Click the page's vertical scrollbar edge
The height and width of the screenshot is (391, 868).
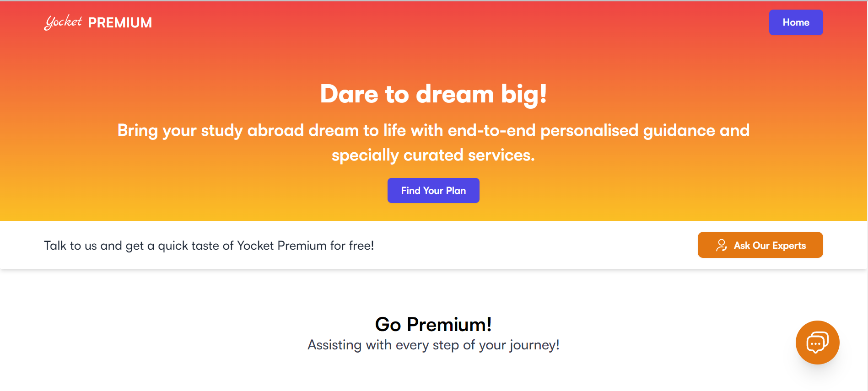(867, 196)
